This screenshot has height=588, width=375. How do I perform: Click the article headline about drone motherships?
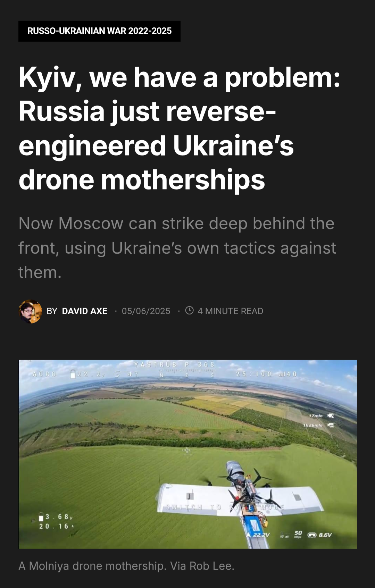(x=180, y=128)
